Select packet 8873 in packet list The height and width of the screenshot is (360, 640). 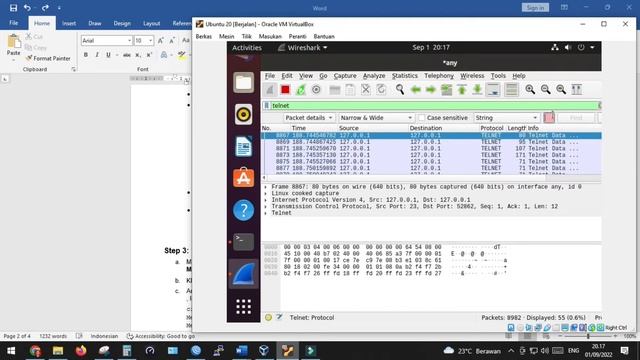(431, 155)
